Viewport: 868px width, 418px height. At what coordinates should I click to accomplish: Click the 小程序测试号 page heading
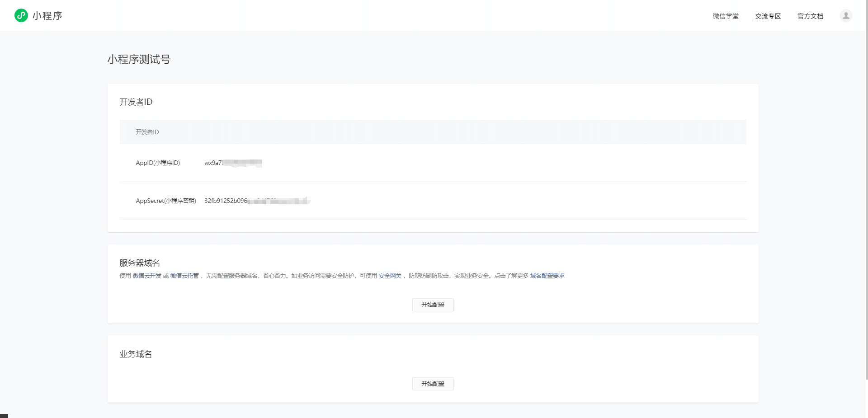(x=139, y=59)
